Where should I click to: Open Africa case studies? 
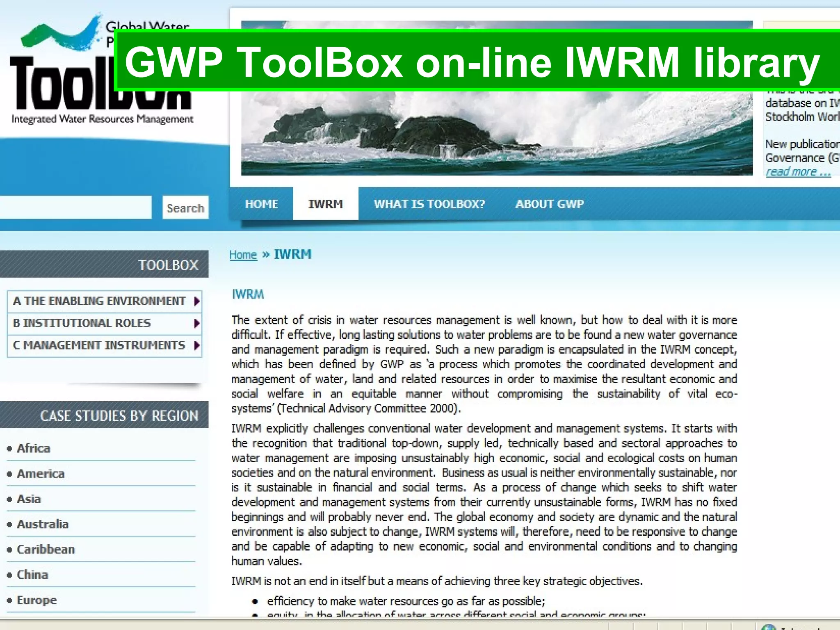[x=33, y=448]
